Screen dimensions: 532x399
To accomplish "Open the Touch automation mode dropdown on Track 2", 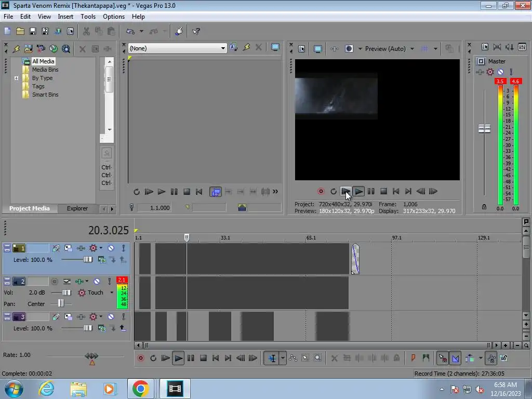I will coord(112,292).
